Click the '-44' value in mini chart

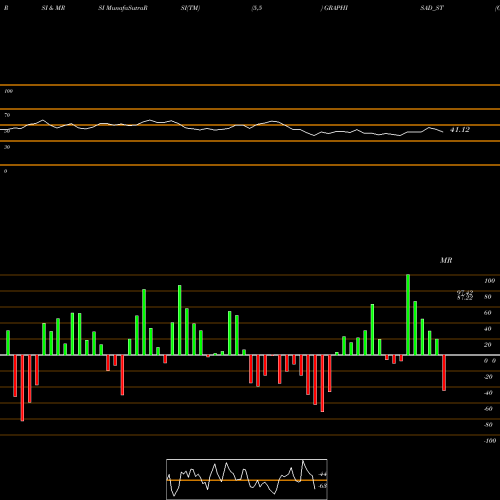(323, 474)
